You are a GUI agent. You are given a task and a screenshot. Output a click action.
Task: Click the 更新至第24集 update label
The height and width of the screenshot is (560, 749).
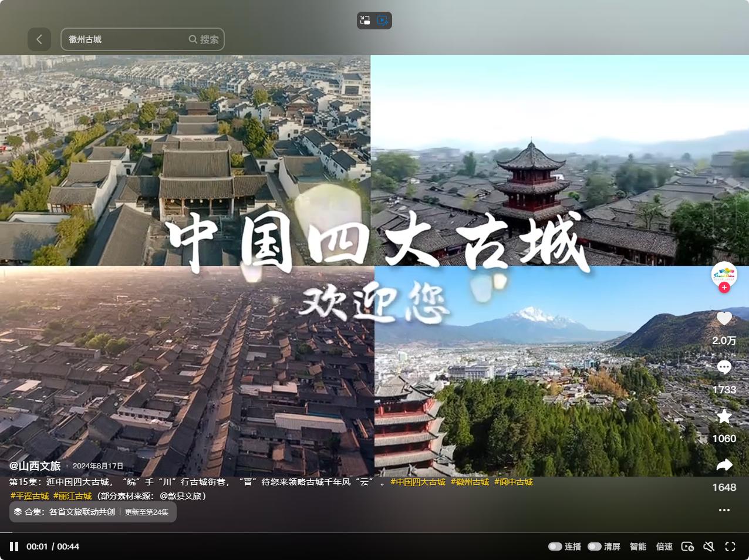146,512
